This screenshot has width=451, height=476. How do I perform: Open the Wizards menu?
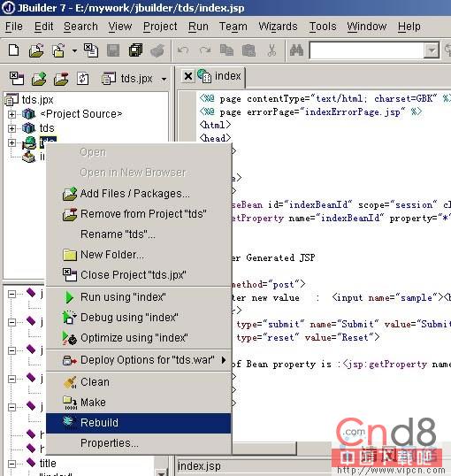[x=278, y=27]
